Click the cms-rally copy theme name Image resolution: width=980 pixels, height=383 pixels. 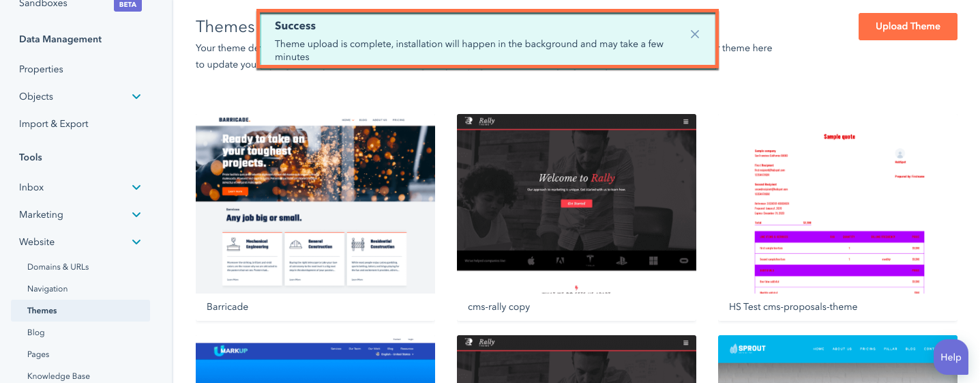click(499, 307)
